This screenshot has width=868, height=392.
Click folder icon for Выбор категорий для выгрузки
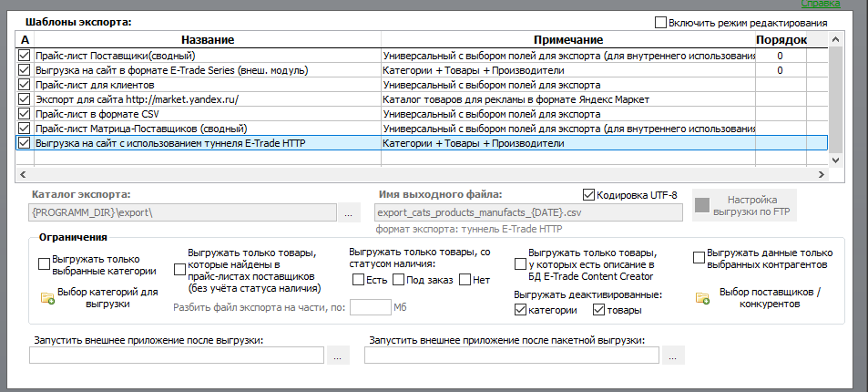pyautogui.click(x=47, y=298)
